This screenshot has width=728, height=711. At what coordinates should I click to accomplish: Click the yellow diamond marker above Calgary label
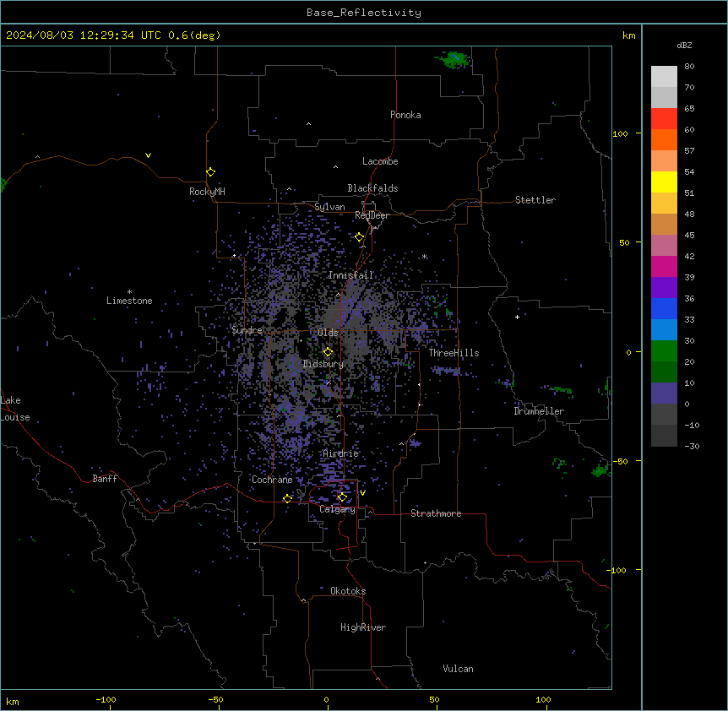pos(342,497)
